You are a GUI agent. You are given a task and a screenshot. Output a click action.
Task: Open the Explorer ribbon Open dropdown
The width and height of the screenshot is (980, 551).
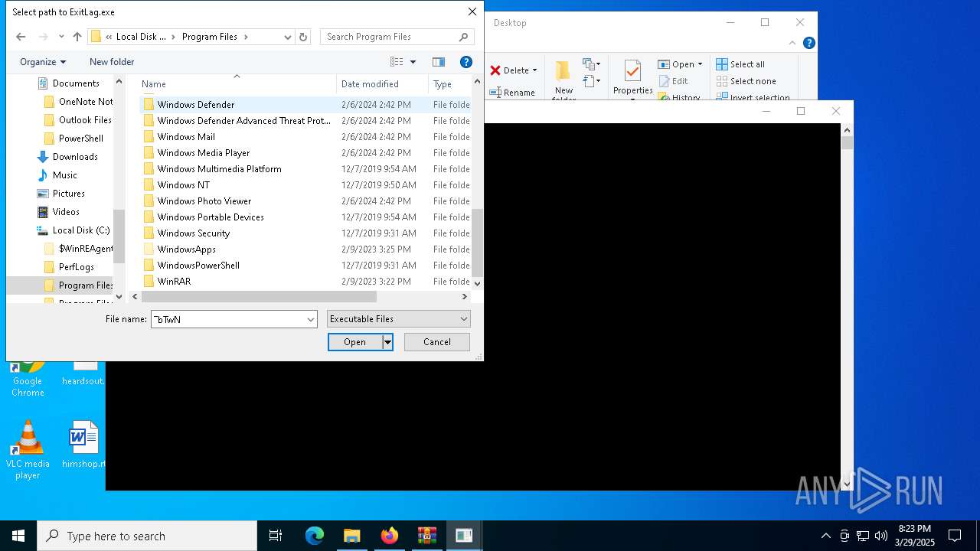coord(680,64)
